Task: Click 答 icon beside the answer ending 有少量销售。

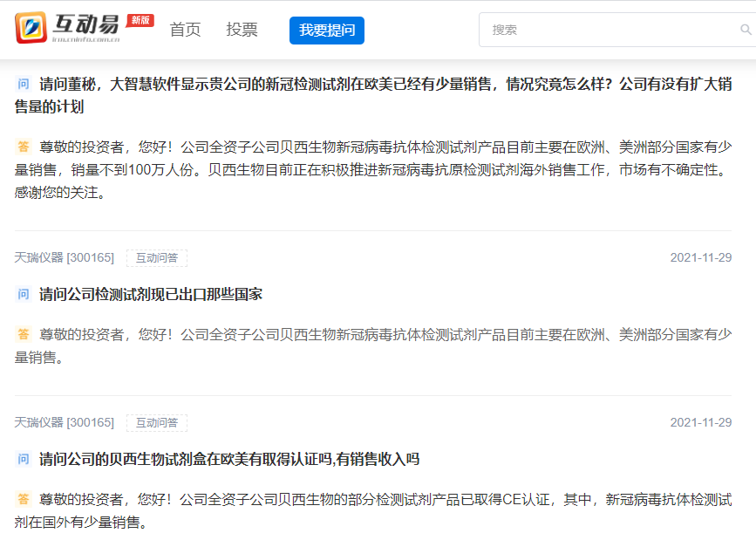Action: (x=24, y=334)
